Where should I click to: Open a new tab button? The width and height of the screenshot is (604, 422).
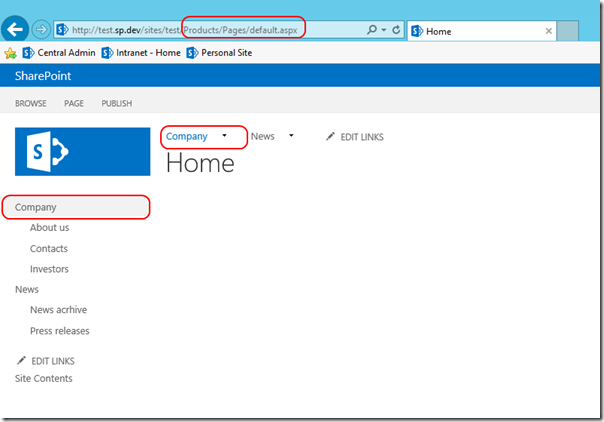point(568,31)
